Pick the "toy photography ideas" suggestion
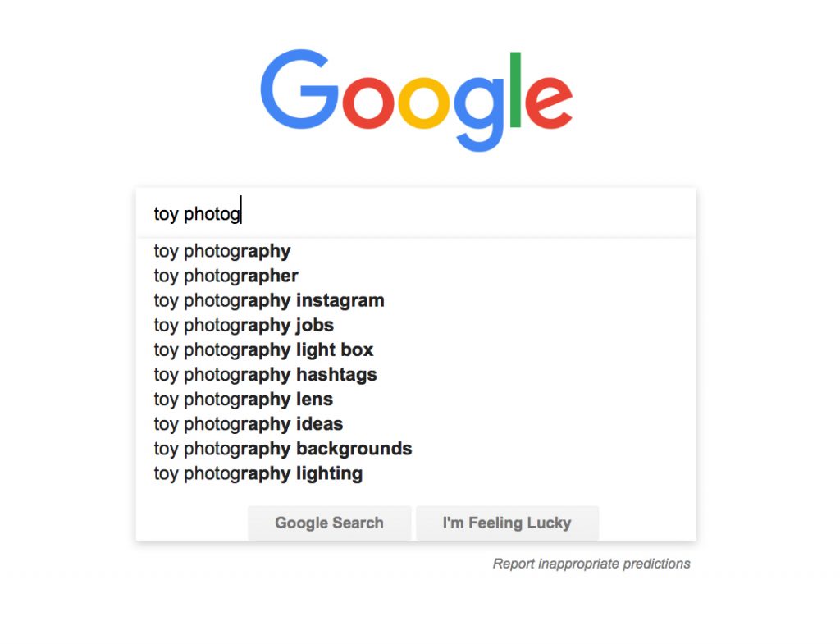The image size is (840, 644). click(x=248, y=424)
